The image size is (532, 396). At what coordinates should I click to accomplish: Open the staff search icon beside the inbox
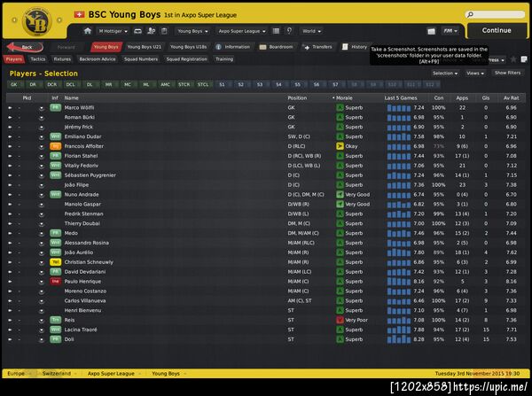151,31
